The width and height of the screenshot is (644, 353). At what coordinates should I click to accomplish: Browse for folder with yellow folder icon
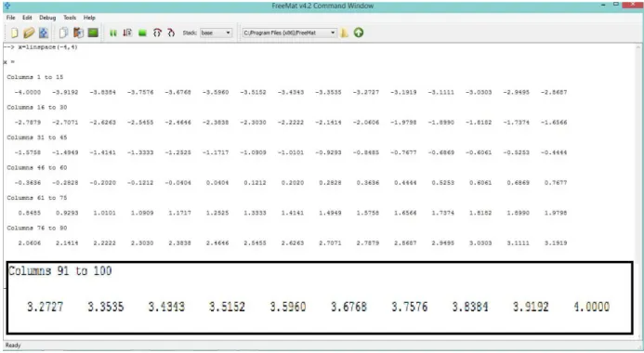[344, 33]
